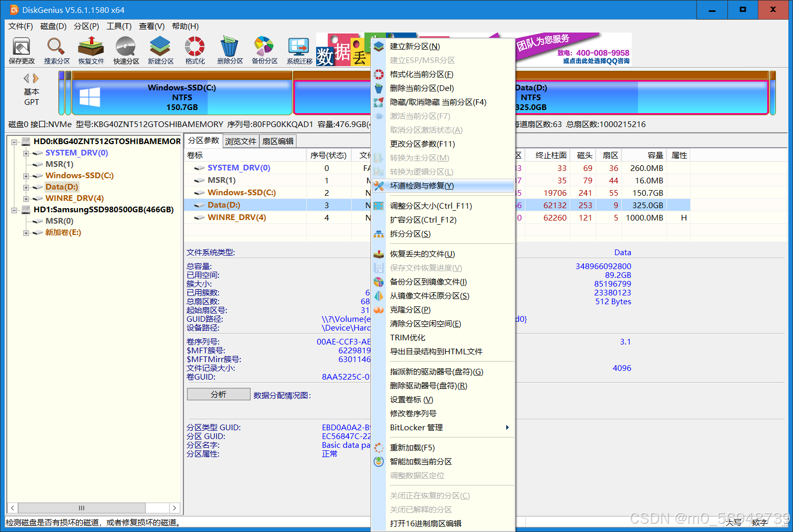
Task: Click the 分析 analyze button
Action: pyautogui.click(x=219, y=395)
